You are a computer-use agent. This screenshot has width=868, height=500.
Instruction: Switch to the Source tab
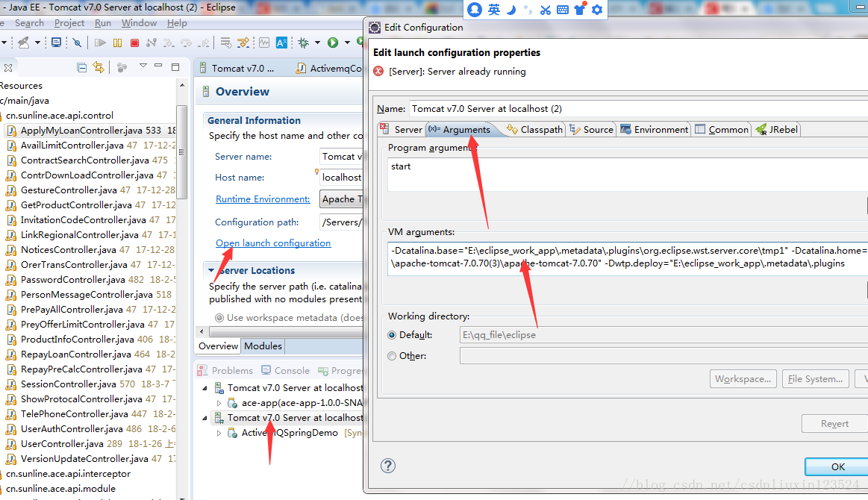[591, 130]
